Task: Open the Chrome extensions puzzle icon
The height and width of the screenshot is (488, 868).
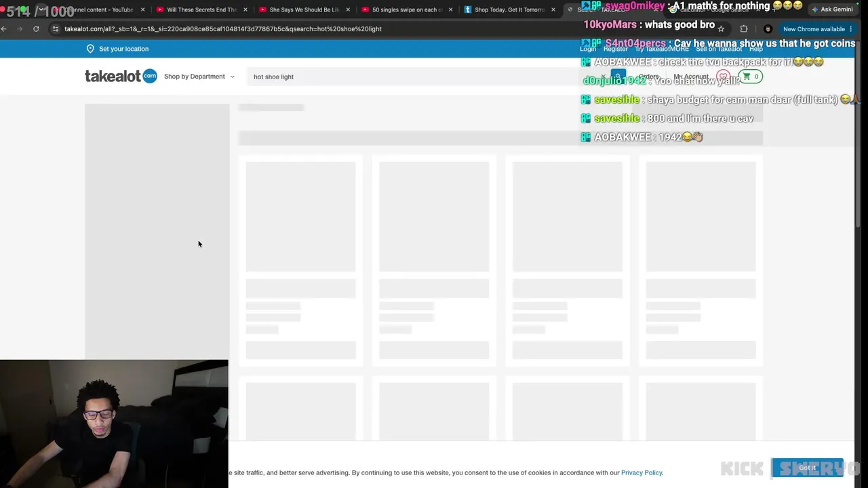Action: click(x=744, y=29)
